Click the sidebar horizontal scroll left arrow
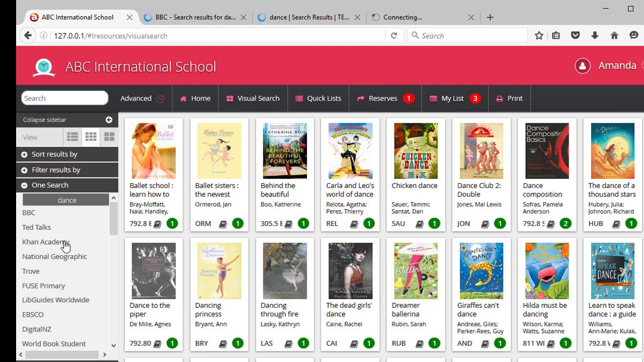The height and width of the screenshot is (362, 644). pyautogui.click(x=21, y=354)
